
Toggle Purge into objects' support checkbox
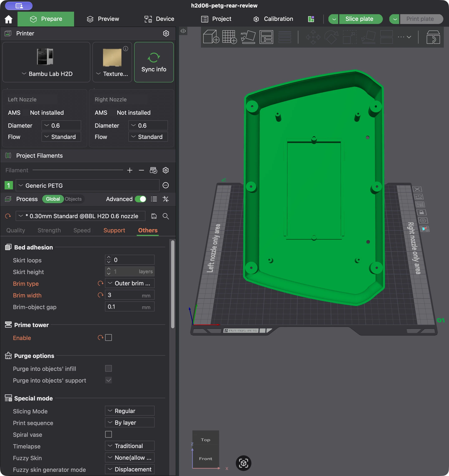108,380
